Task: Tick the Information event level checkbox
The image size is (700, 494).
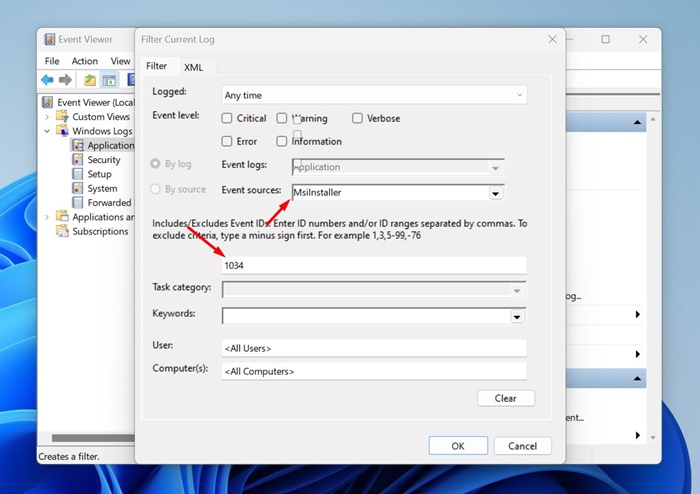Action: (x=282, y=141)
